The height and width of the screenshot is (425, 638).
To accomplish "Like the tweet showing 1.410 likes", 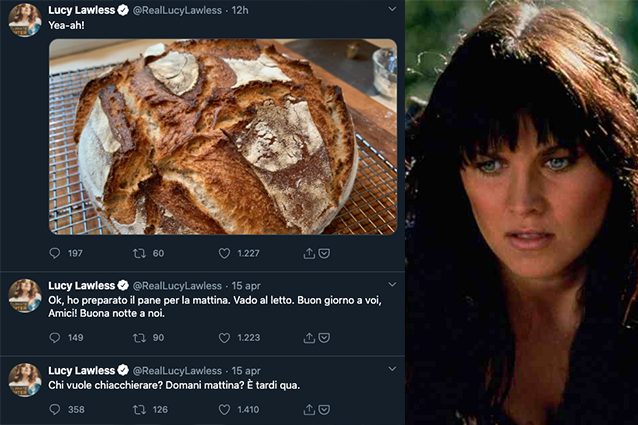I will point(225,409).
